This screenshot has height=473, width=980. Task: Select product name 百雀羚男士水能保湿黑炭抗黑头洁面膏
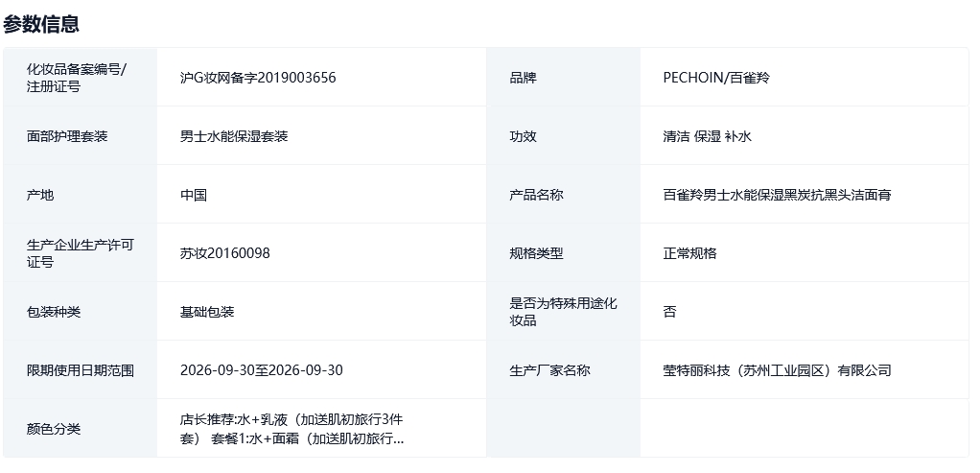[777, 195]
